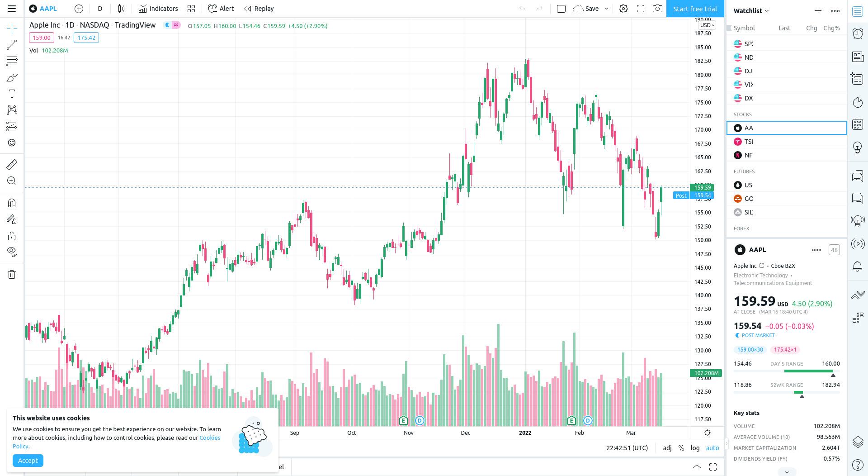
Task: Sort watchlist by Symbol column
Action: point(744,28)
